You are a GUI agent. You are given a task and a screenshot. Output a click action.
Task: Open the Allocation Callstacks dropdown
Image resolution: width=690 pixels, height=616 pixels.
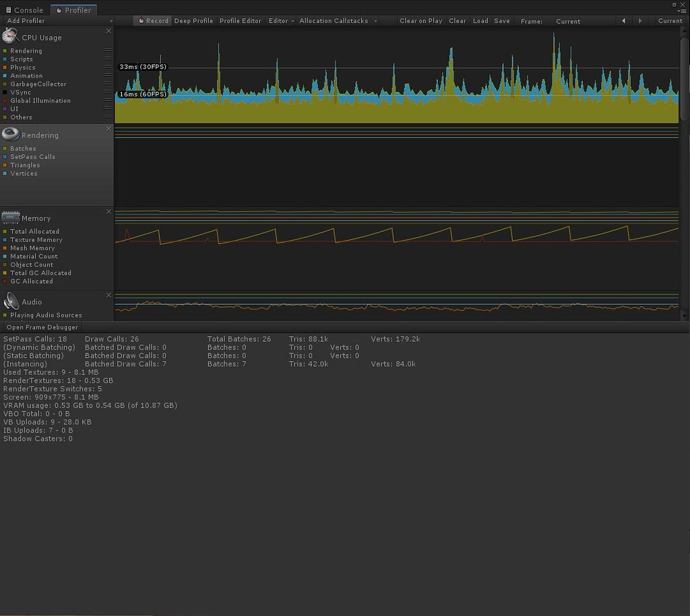pos(338,20)
